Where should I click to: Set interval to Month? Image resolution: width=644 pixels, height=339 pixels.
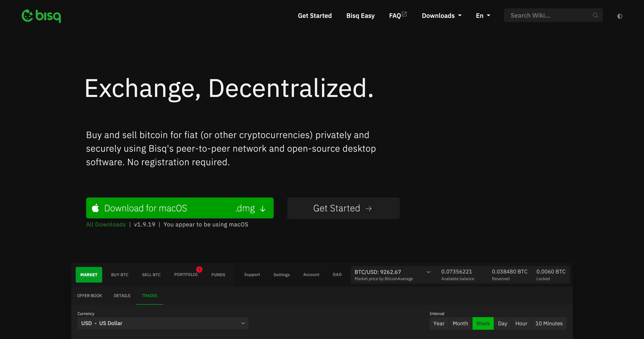coord(460,323)
